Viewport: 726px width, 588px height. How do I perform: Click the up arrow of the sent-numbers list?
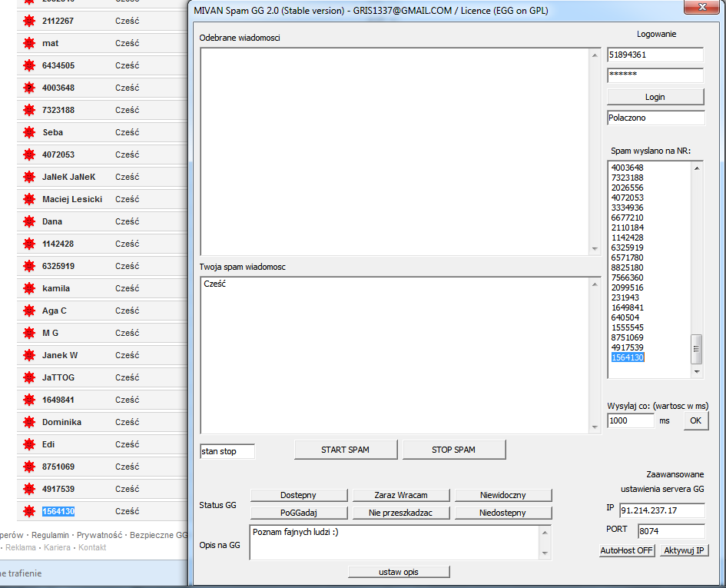(x=697, y=168)
